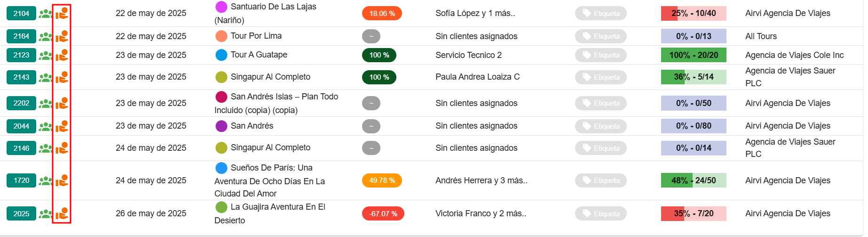Open the 2104 ID badge

pos(21,14)
